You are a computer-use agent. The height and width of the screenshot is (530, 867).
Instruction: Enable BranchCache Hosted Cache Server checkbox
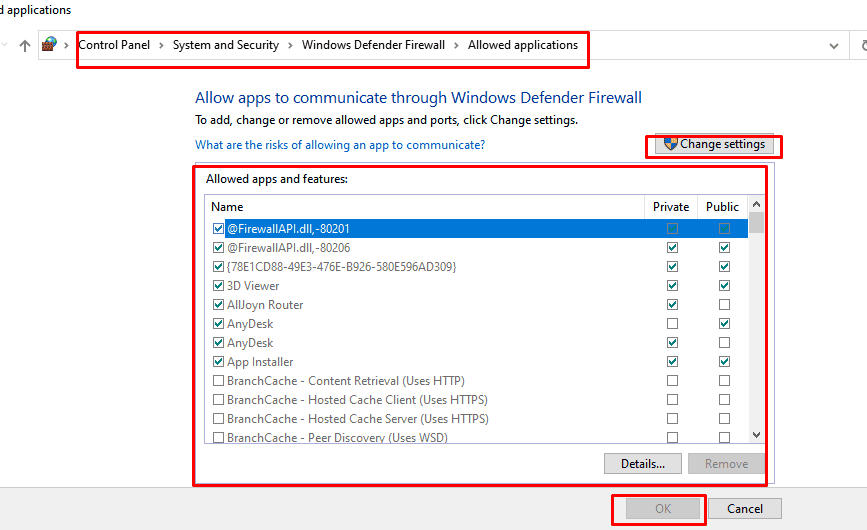point(218,419)
